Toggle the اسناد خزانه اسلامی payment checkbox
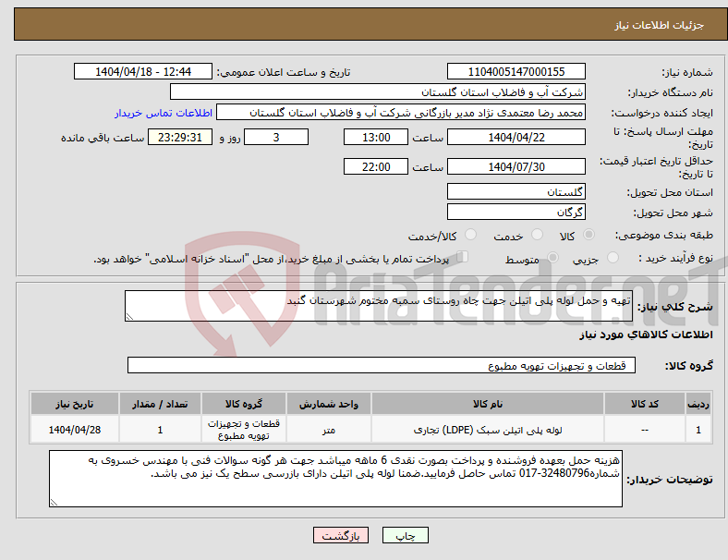Viewport: 728px width, 560px height. coord(463,257)
